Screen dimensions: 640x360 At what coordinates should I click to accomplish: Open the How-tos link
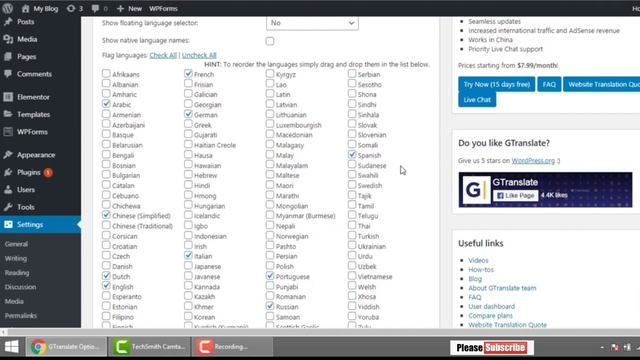[x=481, y=269]
